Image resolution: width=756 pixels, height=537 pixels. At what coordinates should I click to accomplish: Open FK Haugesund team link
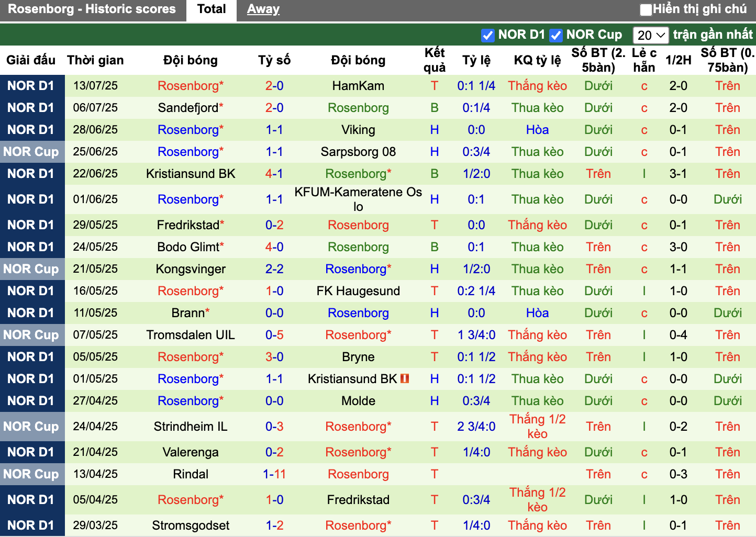pyautogui.click(x=358, y=291)
